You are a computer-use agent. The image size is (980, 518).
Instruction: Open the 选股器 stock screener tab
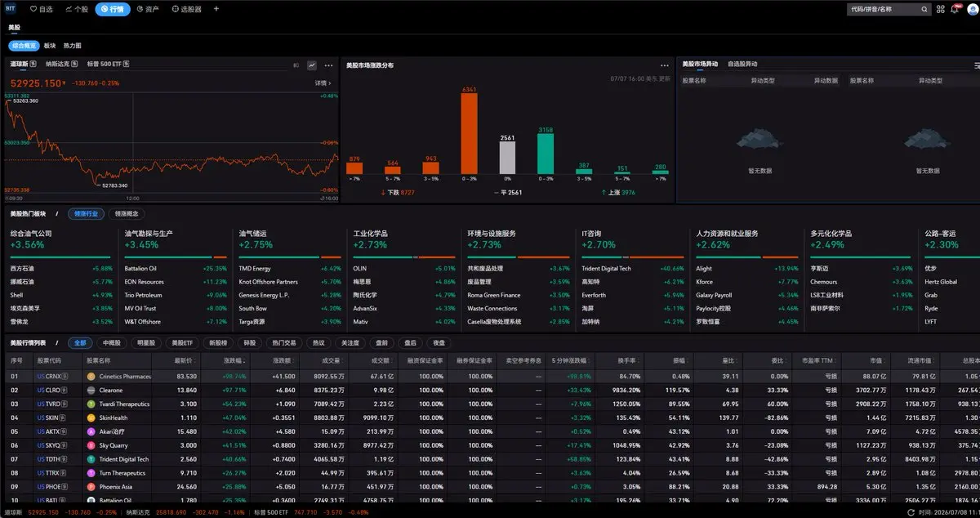[x=185, y=9]
